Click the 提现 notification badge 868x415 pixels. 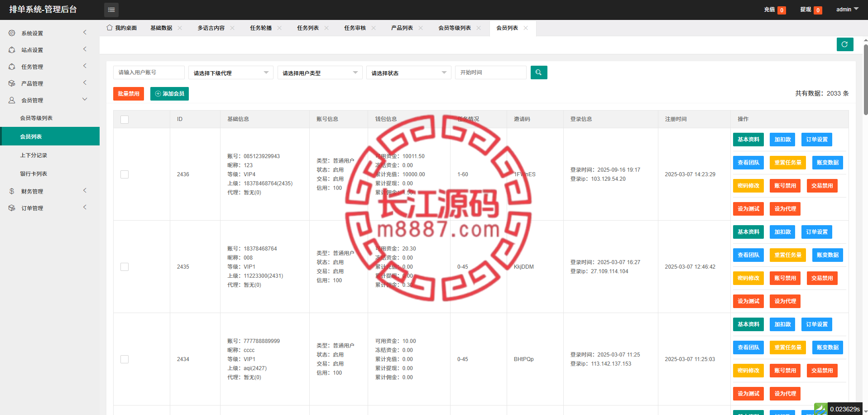(x=818, y=10)
